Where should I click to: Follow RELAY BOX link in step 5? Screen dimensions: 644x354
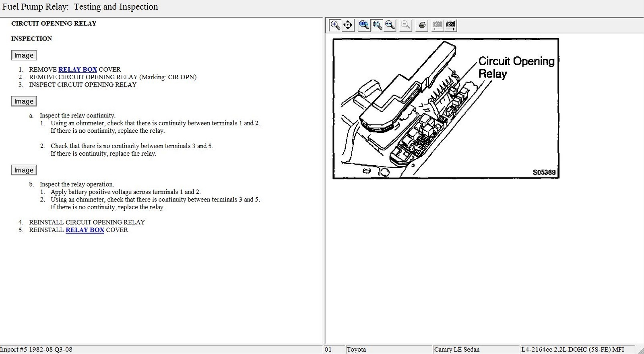tap(85, 230)
